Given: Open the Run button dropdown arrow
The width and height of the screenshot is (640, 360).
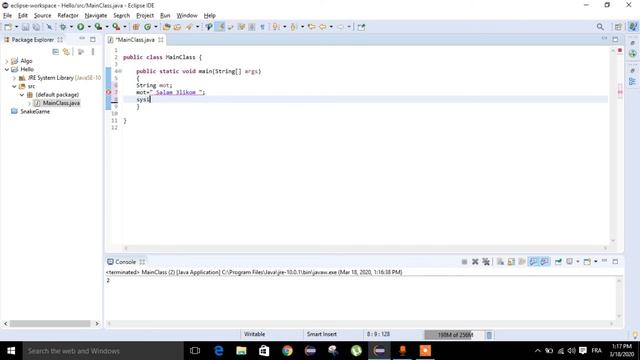Looking at the screenshot, I should (89, 27).
